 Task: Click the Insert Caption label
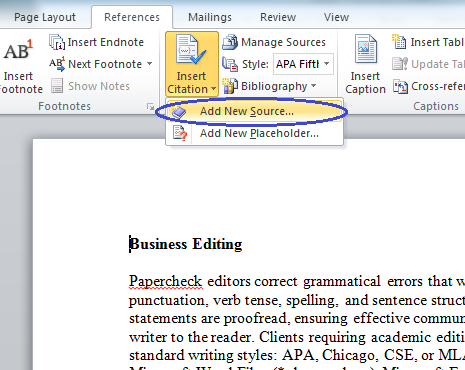pyautogui.click(x=365, y=83)
